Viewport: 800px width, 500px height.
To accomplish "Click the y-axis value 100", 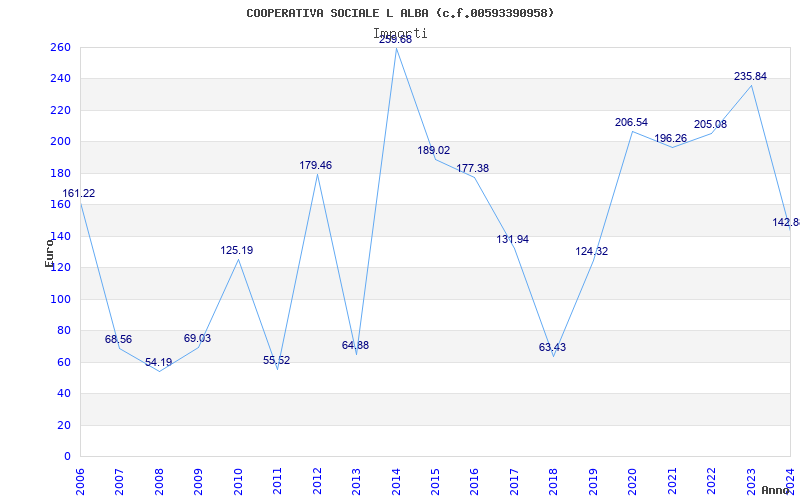I will [x=60, y=299].
